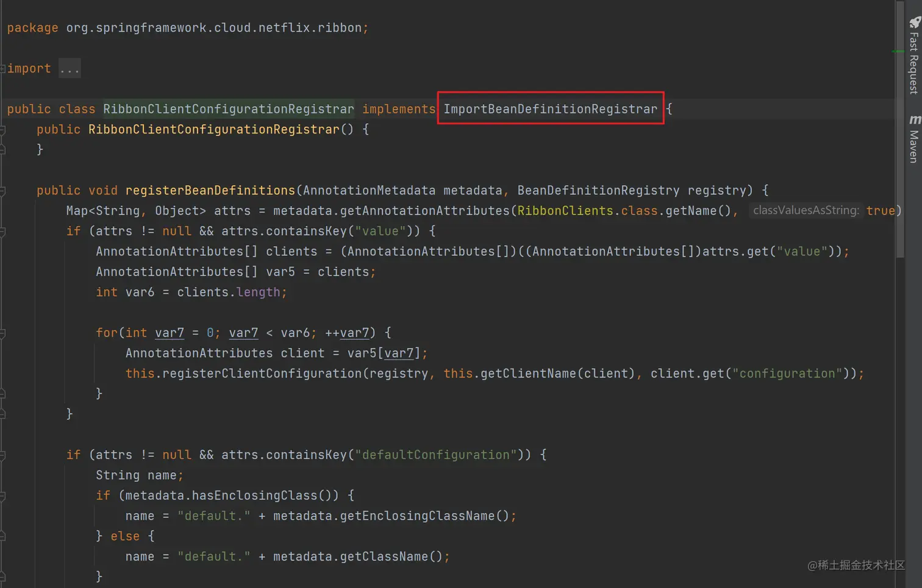This screenshot has width=922, height=588.
Task: Collapse the registerBeanDefinitions method fold marker
Action: pos(2,191)
